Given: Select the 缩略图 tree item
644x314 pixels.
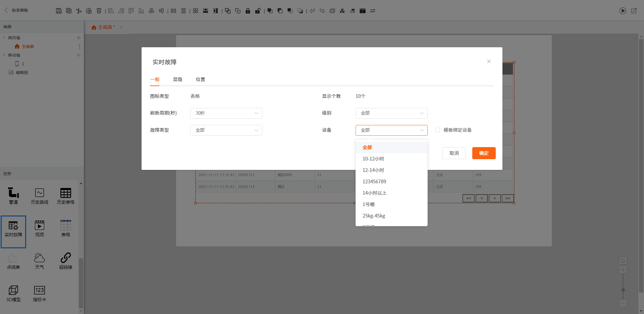Looking at the screenshot, I should (x=18, y=72).
